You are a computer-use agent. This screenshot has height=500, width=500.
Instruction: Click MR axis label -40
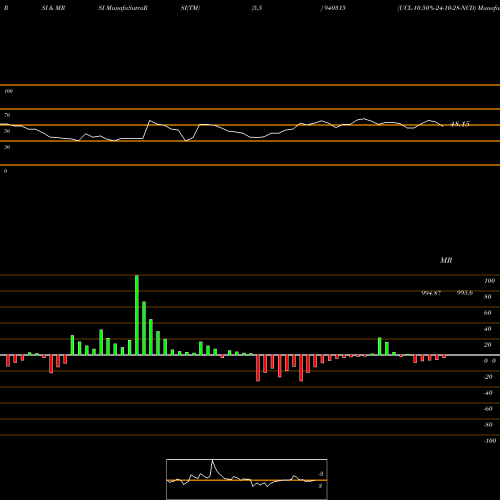tap(488, 393)
